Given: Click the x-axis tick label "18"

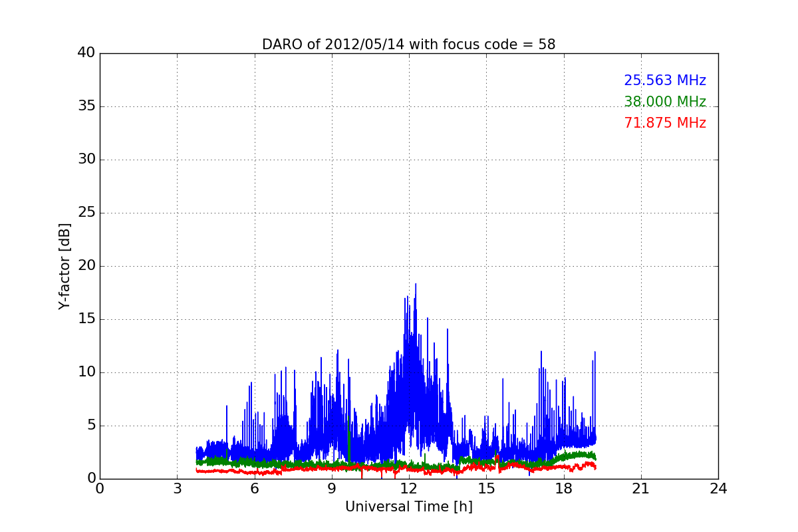Looking at the screenshot, I should point(564,488).
